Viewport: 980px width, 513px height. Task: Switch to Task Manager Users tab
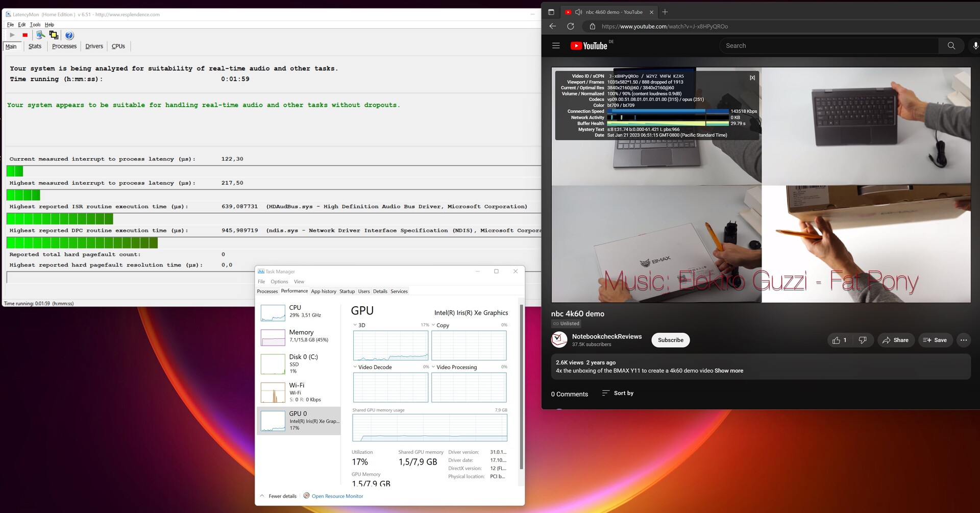pos(364,291)
